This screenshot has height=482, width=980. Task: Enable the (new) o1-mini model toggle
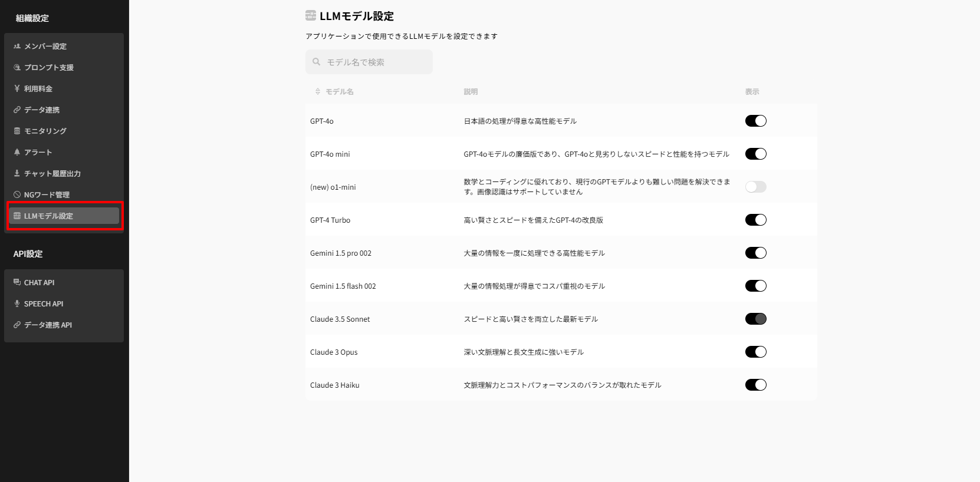click(755, 187)
